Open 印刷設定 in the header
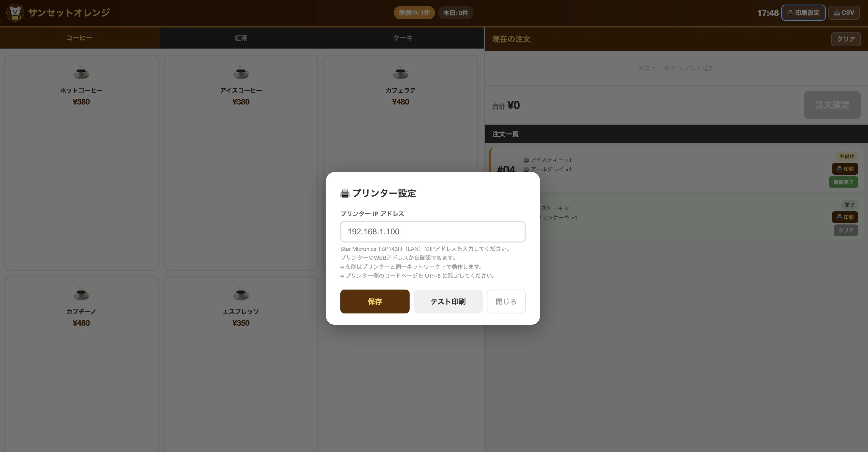This screenshot has height=452, width=868. point(803,13)
